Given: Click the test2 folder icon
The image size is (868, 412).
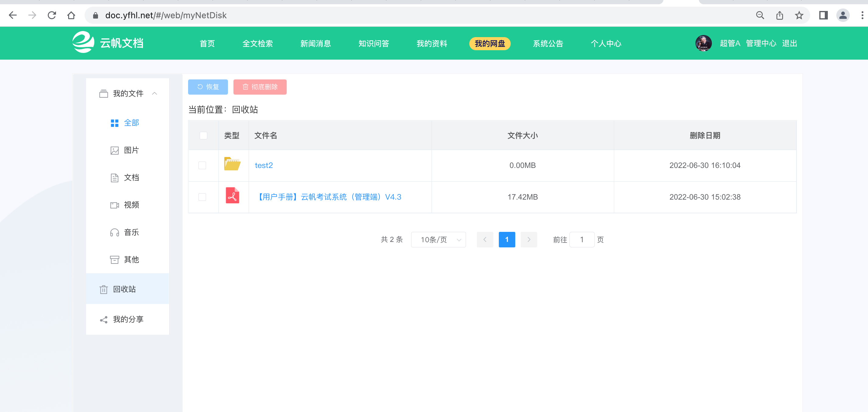Looking at the screenshot, I should (x=232, y=164).
